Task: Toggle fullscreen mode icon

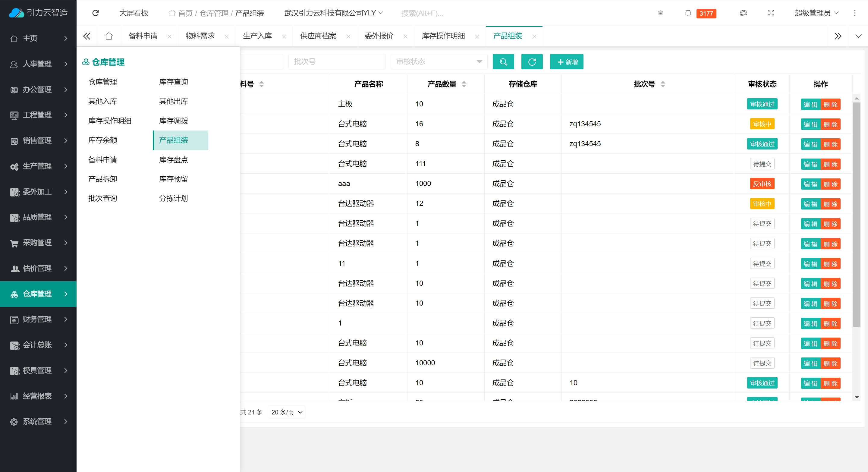Action: point(771,13)
